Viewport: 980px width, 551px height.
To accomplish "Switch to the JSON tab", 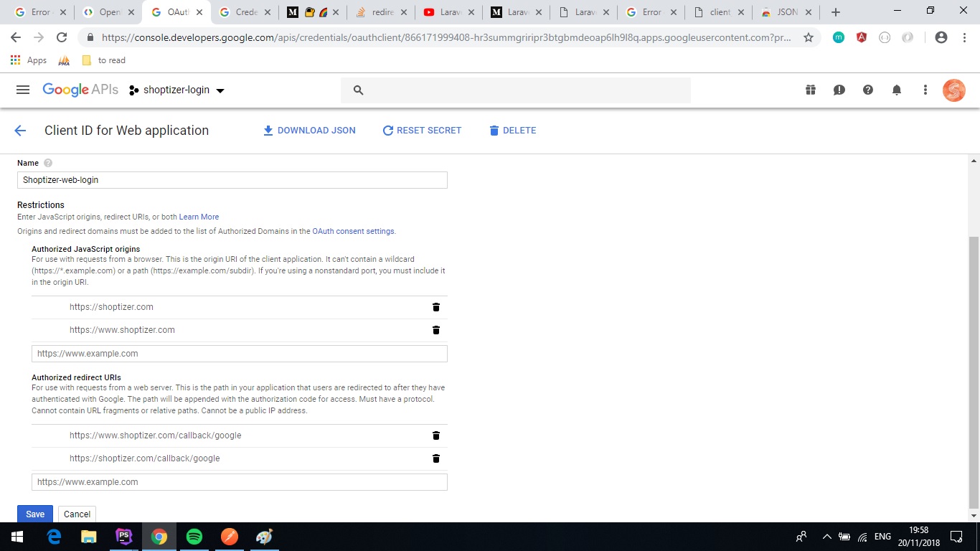I will coord(787,12).
